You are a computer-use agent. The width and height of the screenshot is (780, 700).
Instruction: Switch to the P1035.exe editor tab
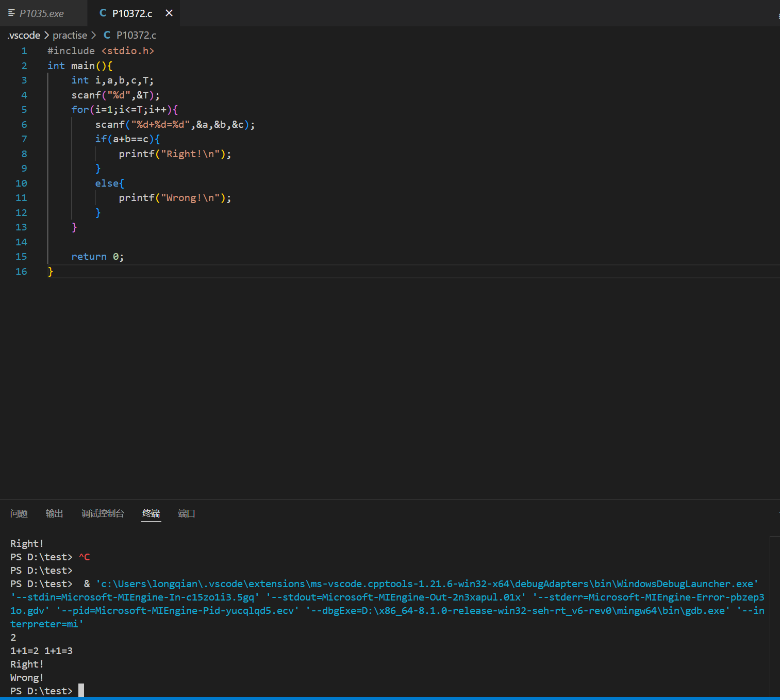[x=41, y=13]
